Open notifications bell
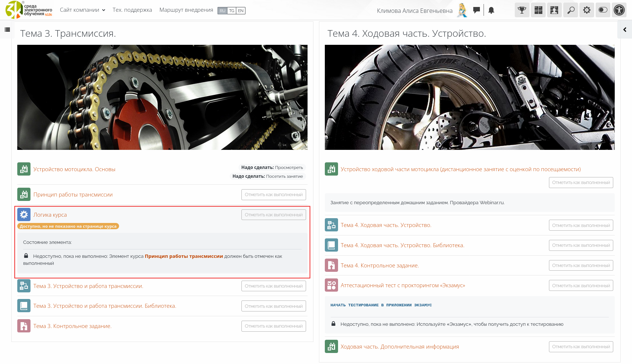Image resolution: width=632 pixels, height=364 pixels. [491, 10]
